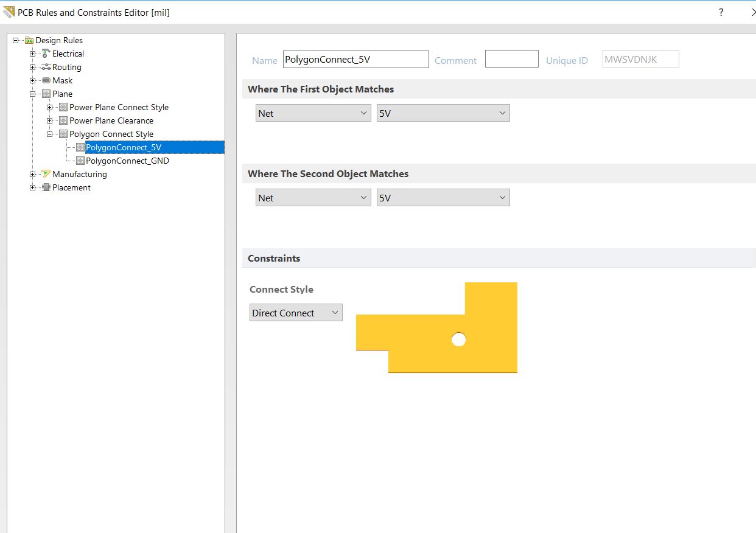Click the Where The Second Object Matches heading
The height and width of the screenshot is (533, 756).
point(328,173)
